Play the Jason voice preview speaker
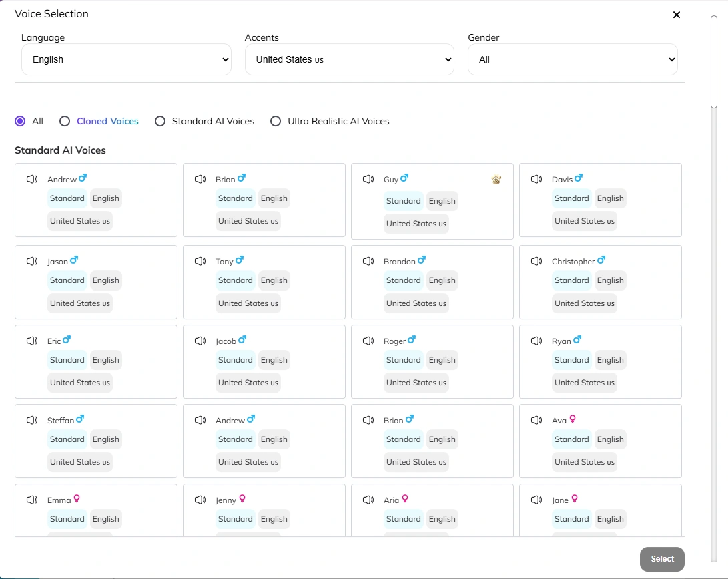The height and width of the screenshot is (579, 728). point(32,262)
